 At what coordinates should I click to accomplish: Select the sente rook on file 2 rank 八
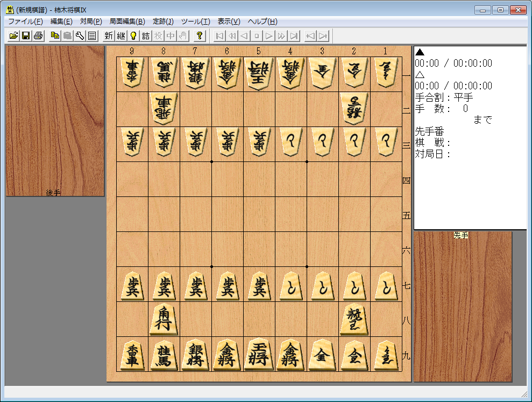[354, 319]
